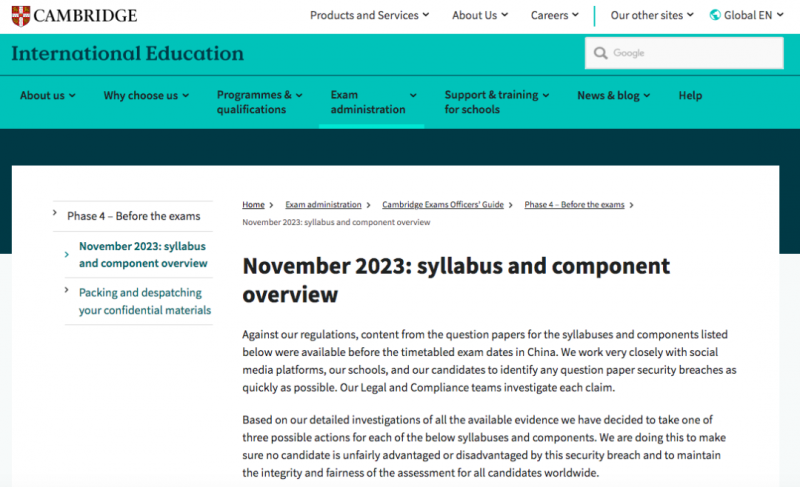Follow the Cambridge Exams Officers' Guide breadcrumb
800x487 pixels.
tap(443, 204)
